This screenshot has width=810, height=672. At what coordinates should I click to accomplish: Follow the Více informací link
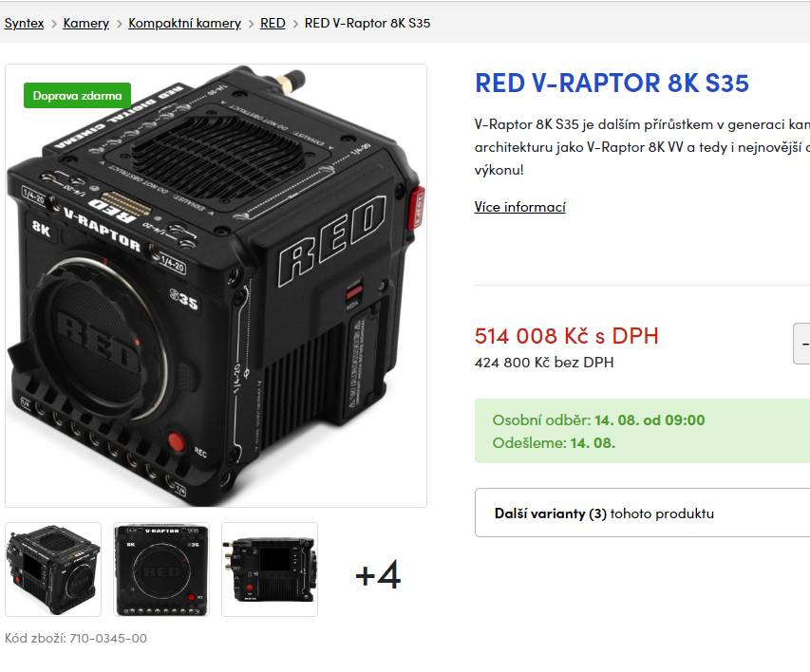[x=519, y=207]
